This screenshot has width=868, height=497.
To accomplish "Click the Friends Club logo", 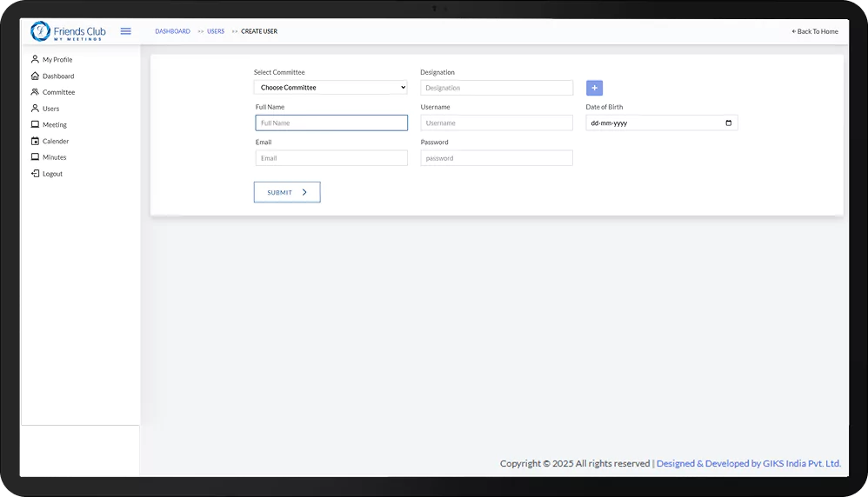I will (68, 31).
